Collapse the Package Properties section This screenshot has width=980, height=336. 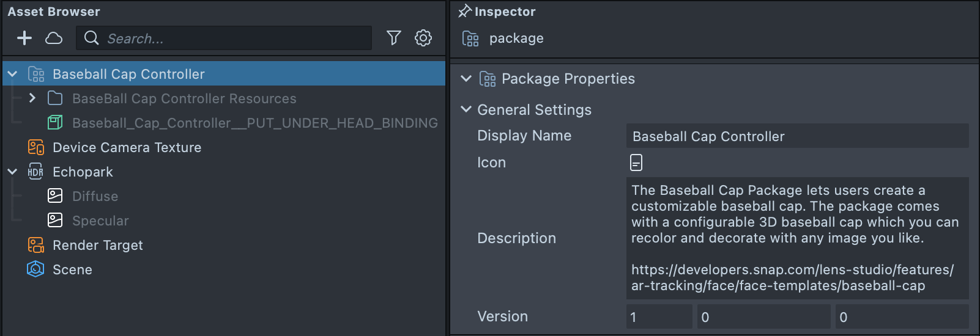466,79
